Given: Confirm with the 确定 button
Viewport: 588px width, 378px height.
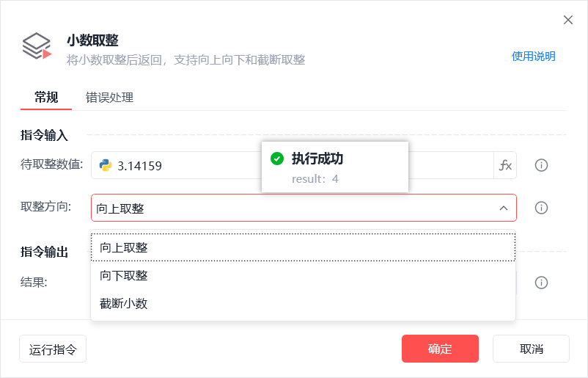Looking at the screenshot, I should pos(440,349).
